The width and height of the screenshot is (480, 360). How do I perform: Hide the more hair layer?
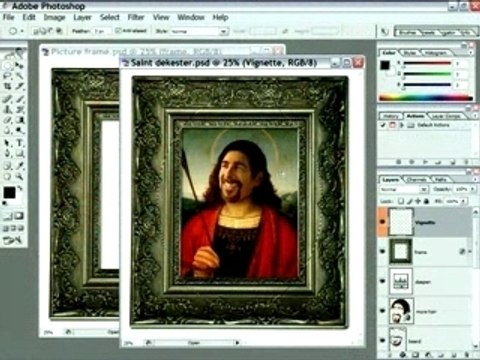coord(383,311)
